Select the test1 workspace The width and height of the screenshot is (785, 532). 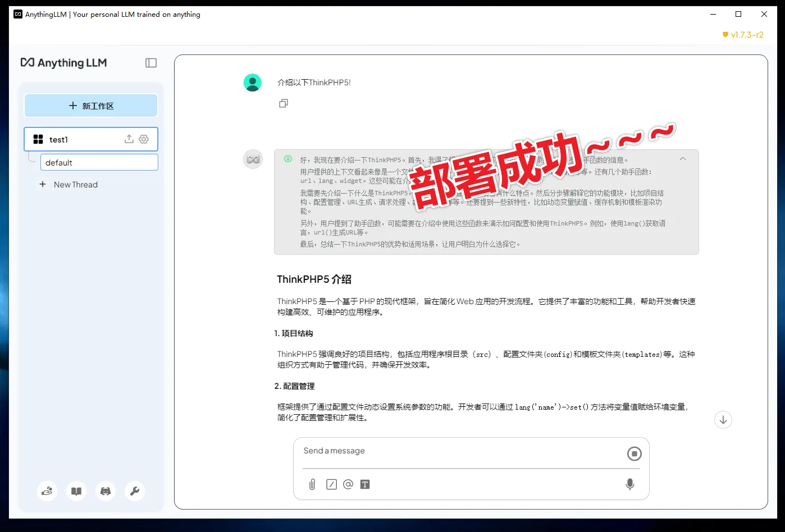pyautogui.click(x=91, y=139)
